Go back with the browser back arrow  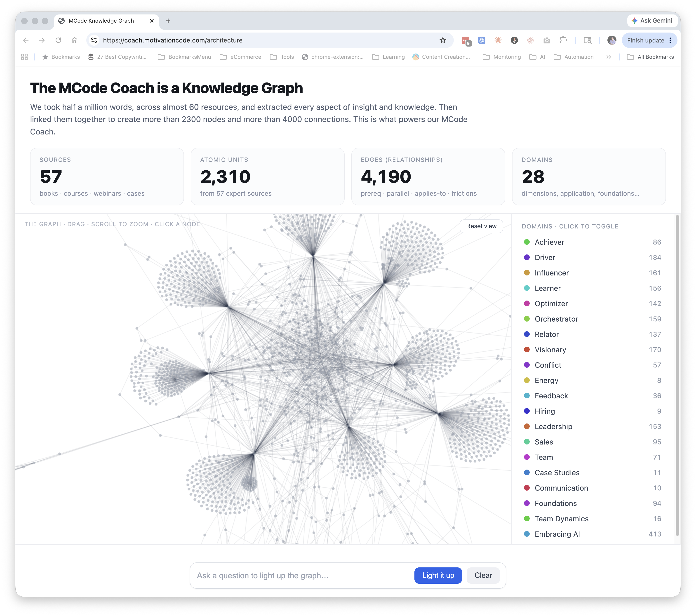click(26, 40)
